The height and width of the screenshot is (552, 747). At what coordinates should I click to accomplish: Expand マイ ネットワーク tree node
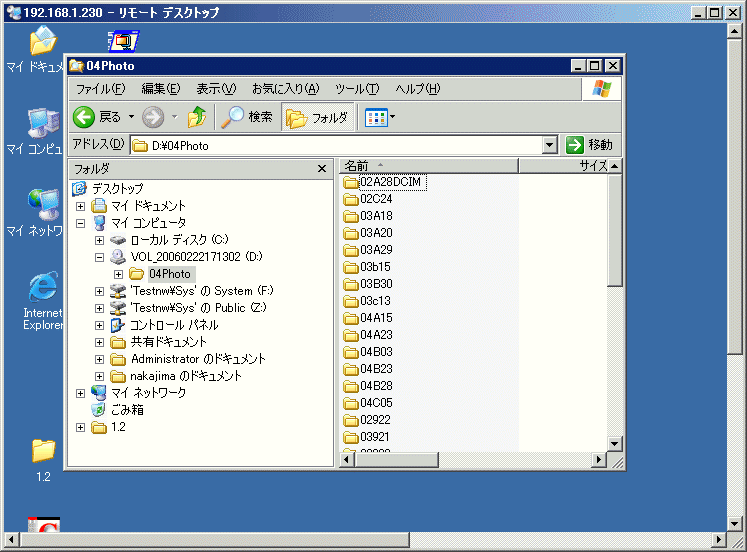(x=81, y=393)
